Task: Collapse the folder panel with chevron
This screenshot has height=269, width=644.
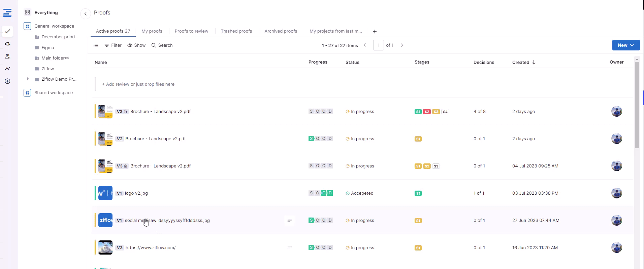Action: (x=86, y=14)
